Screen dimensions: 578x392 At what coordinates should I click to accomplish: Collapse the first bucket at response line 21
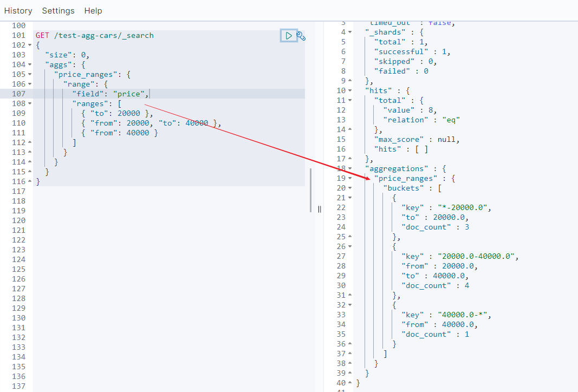(350, 198)
